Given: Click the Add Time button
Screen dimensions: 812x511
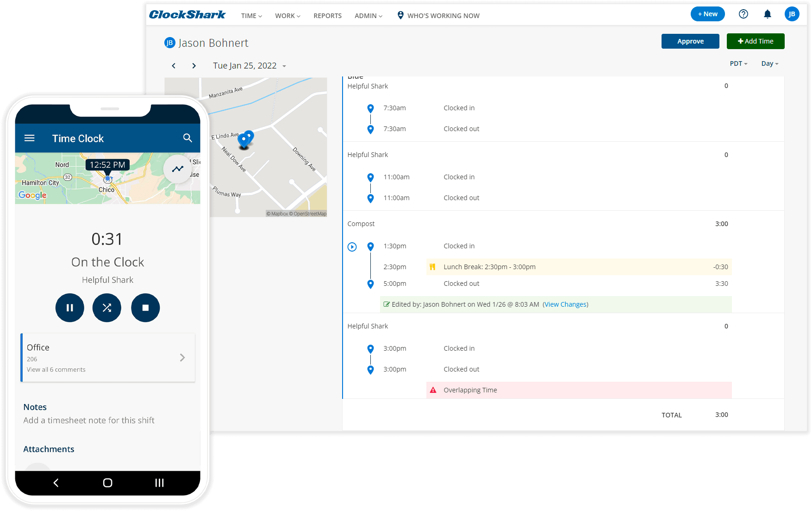Looking at the screenshot, I should tap(756, 41).
